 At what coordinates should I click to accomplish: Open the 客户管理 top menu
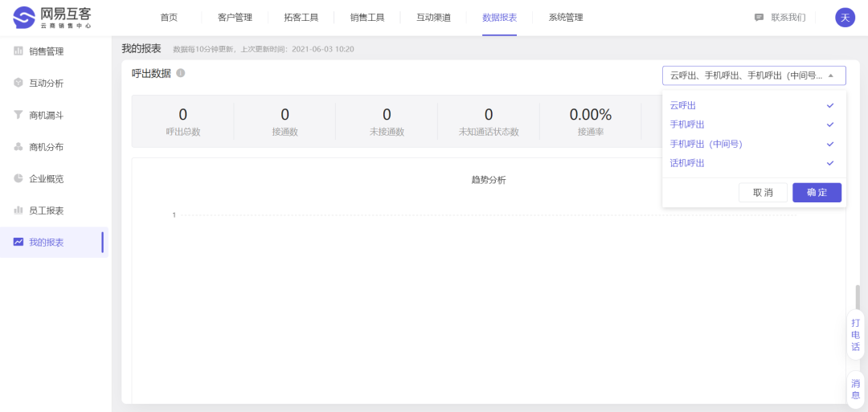(x=235, y=18)
